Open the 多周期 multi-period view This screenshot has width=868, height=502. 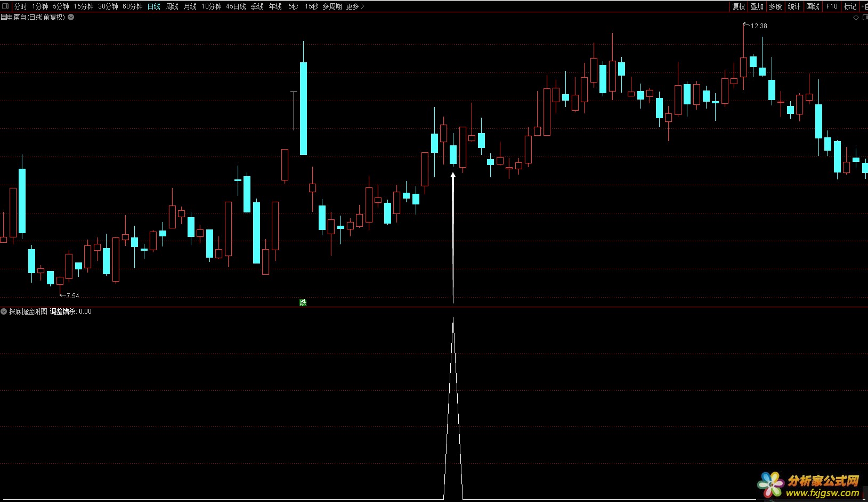tap(332, 6)
